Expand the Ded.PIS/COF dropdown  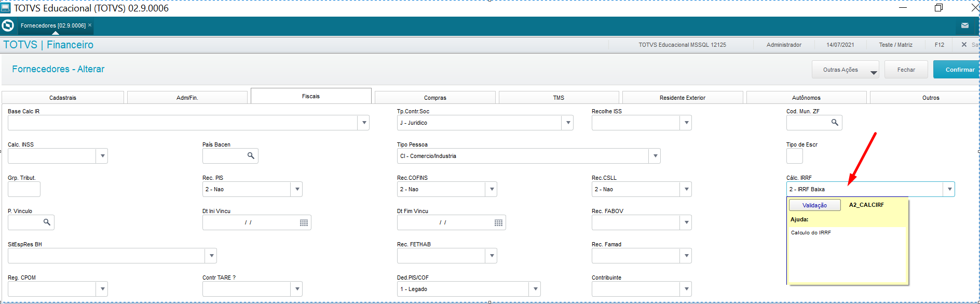click(535, 289)
